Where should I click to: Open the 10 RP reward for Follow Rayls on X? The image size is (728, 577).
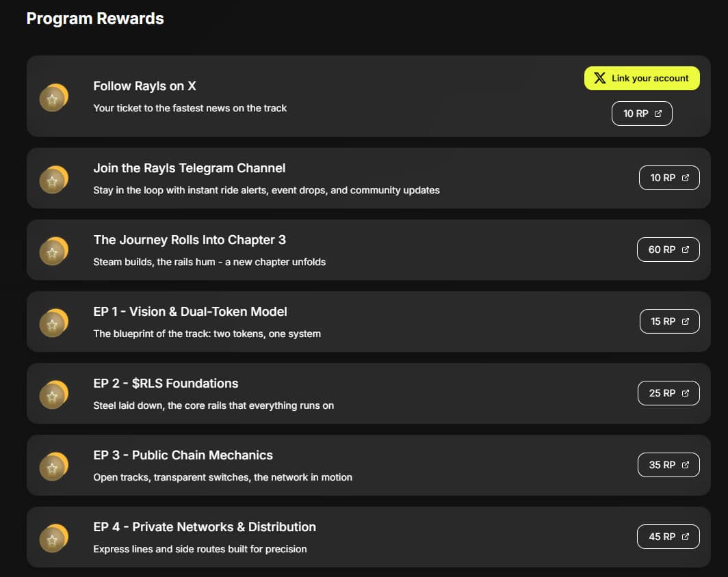642,113
